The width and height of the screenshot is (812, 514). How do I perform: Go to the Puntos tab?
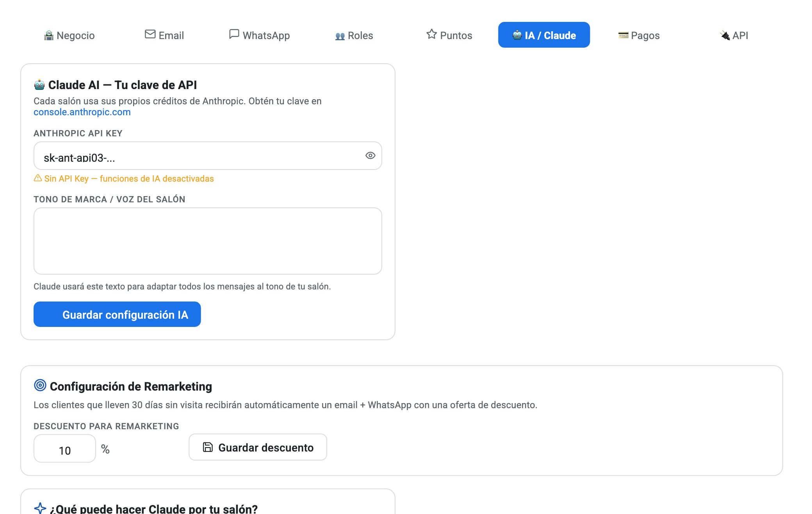coord(449,35)
